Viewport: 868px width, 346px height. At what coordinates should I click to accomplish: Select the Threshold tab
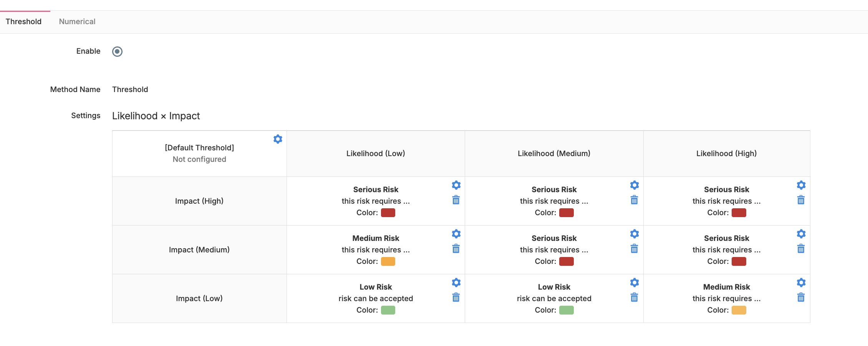(x=23, y=21)
